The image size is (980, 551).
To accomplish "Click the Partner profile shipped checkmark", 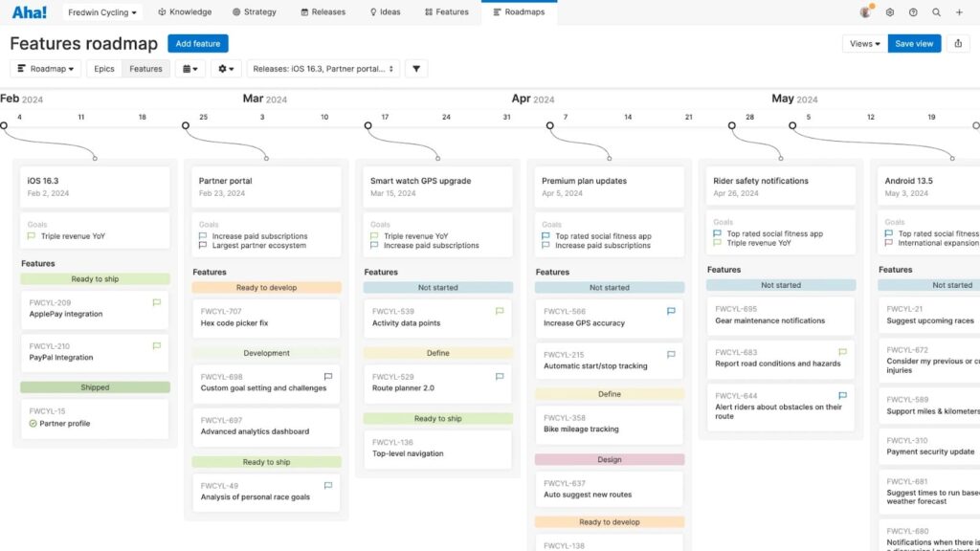I will click(33, 423).
